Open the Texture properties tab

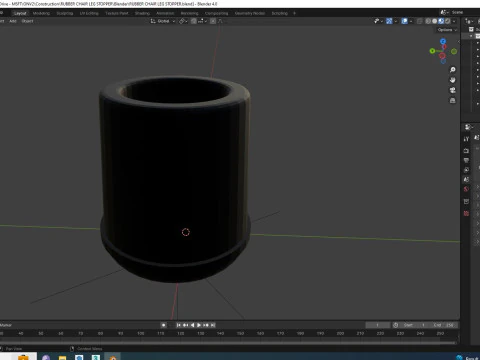pos(466,213)
